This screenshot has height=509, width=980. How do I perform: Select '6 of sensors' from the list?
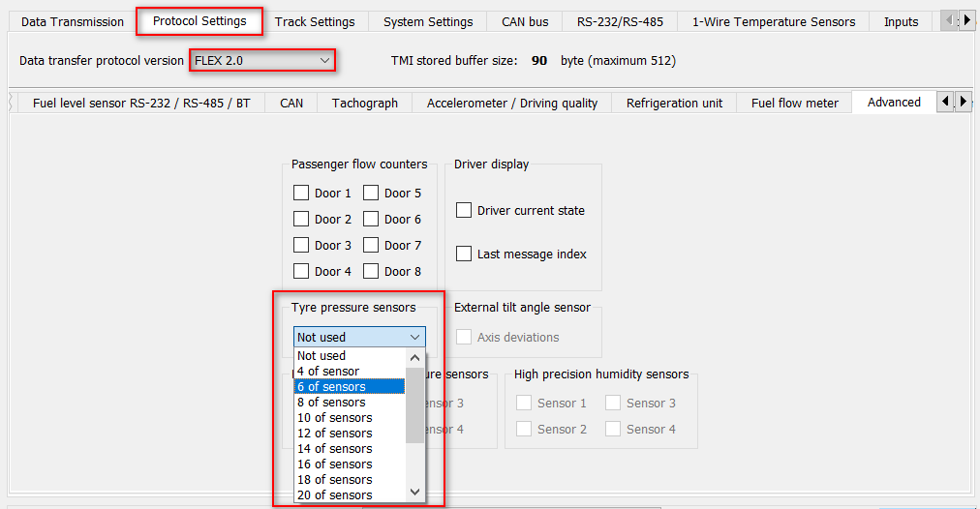(x=331, y=387)
